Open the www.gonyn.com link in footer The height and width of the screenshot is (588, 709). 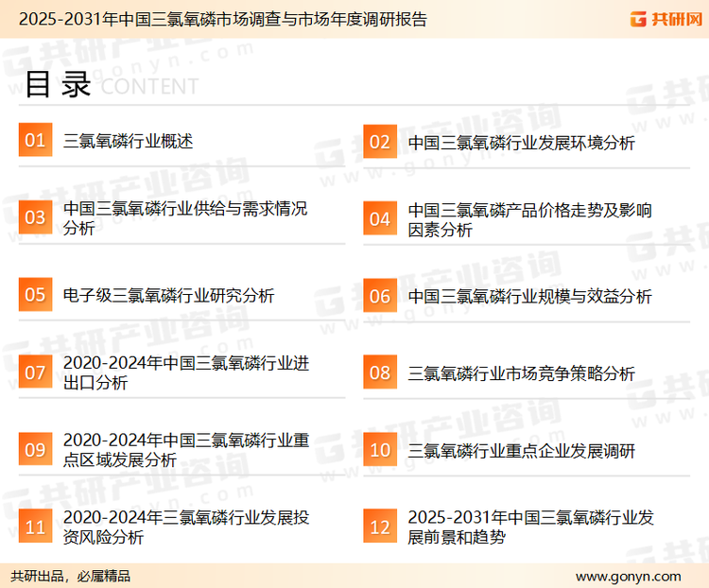pos(629,577)
